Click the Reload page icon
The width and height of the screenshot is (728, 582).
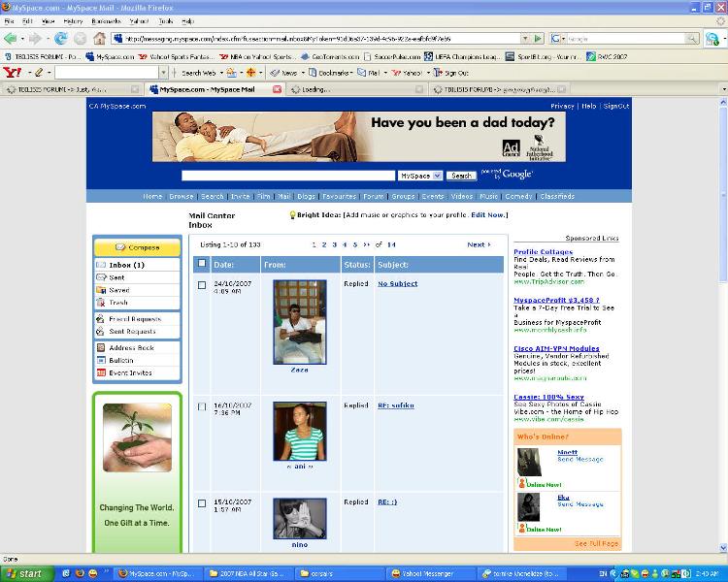point(61,39)
